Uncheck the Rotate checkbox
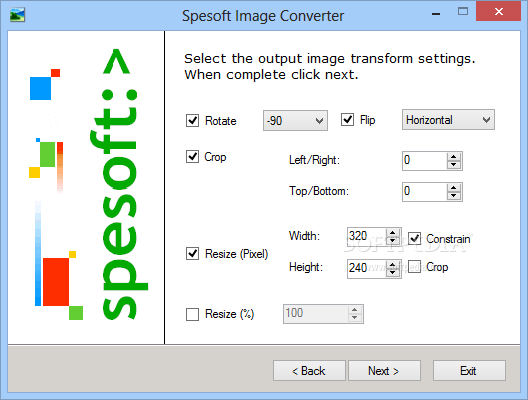The height and width of the screenshot is (400, 528). tap(192, 120)
